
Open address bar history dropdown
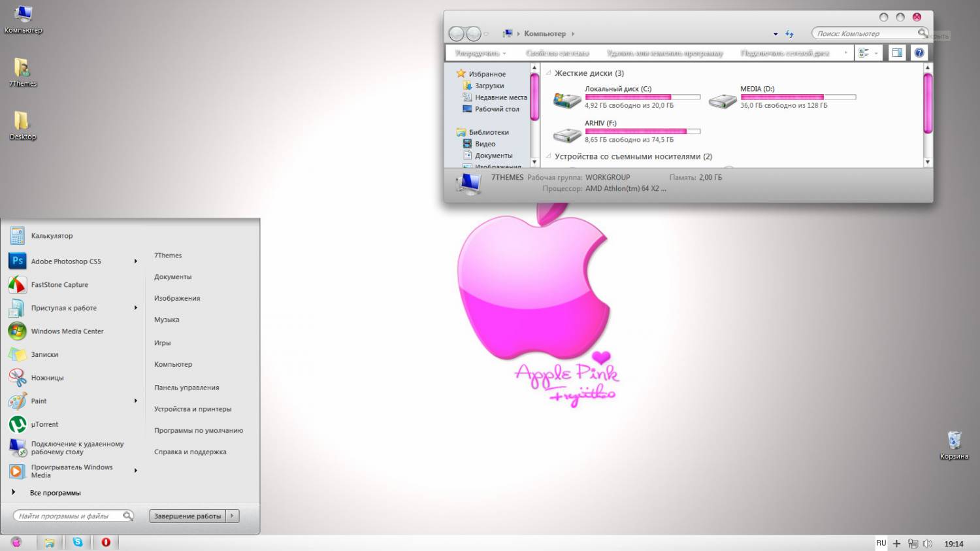pyautogui.click(x=776, y=34)
